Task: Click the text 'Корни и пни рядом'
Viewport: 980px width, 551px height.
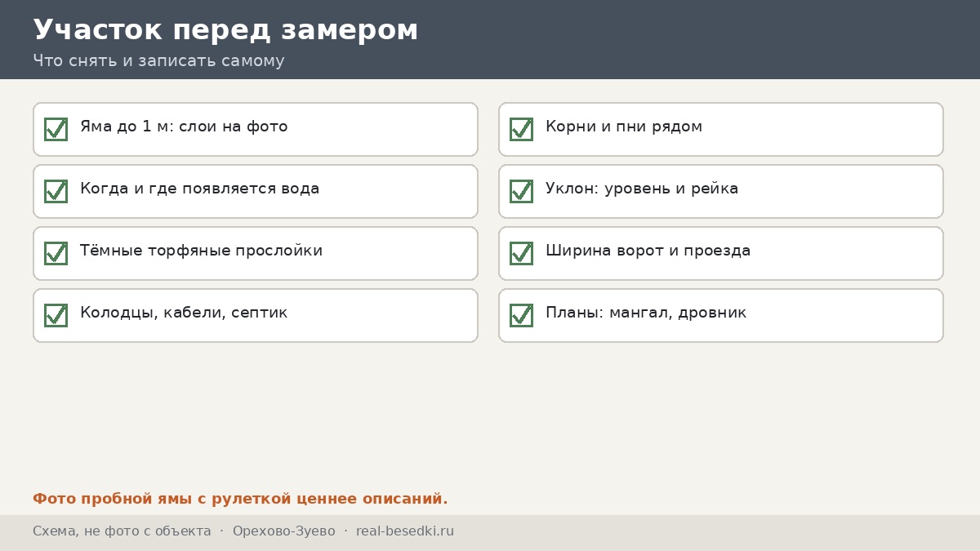Action: pos(624,127)
